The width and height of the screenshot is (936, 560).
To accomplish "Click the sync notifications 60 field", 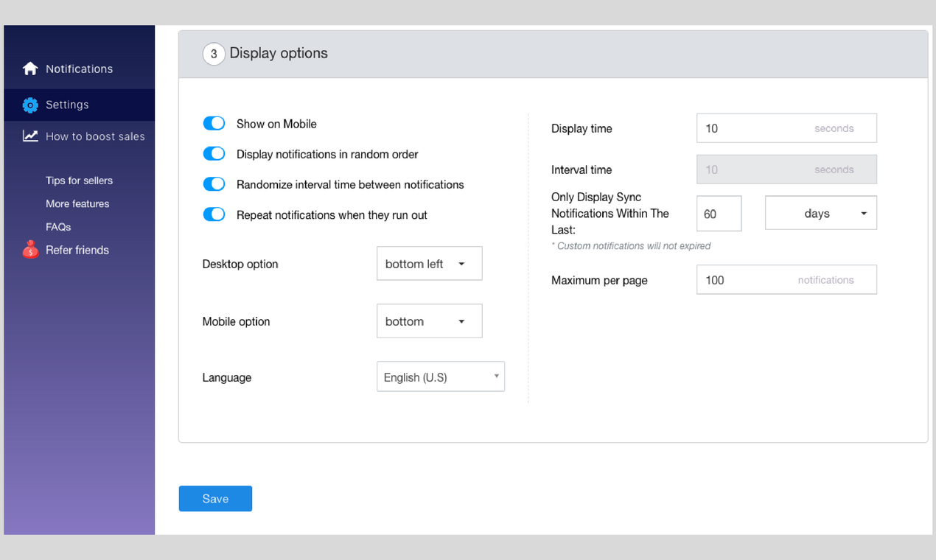I will point(718,214).
